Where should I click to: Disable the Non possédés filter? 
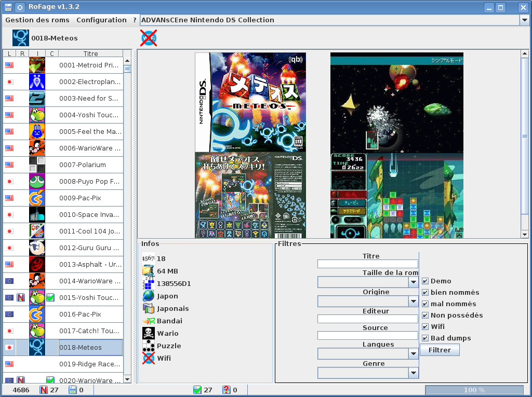(x=425, y=316)
